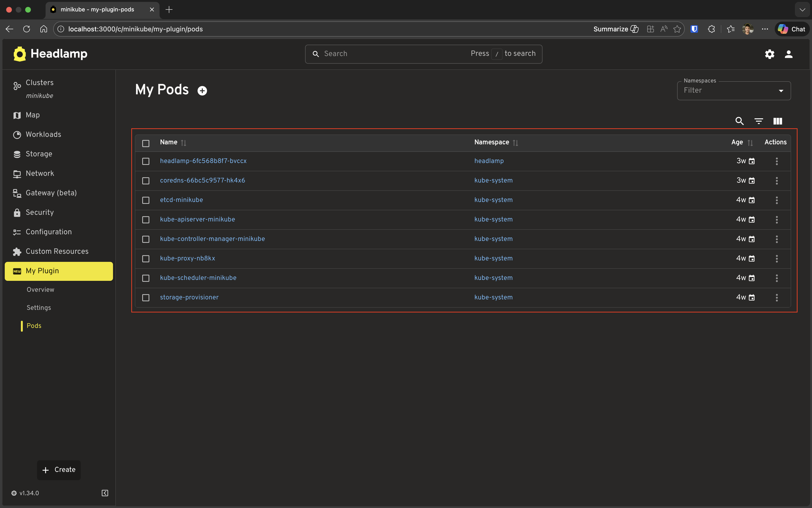Open the Map view
Viewport: 812px width, 508px height.
[x=33, y=115]
